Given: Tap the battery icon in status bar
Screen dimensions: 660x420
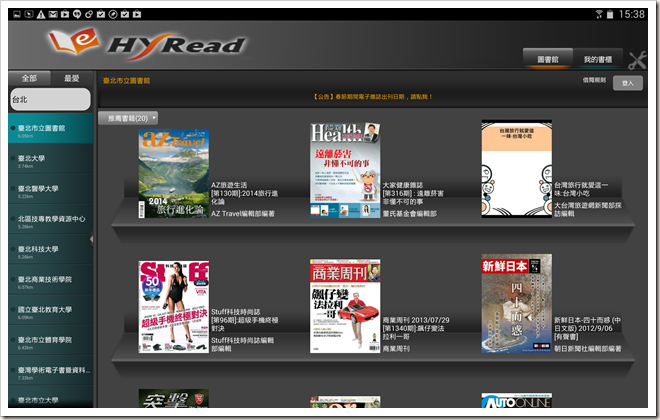Looking at the screenshot, I should coord(610,15).
